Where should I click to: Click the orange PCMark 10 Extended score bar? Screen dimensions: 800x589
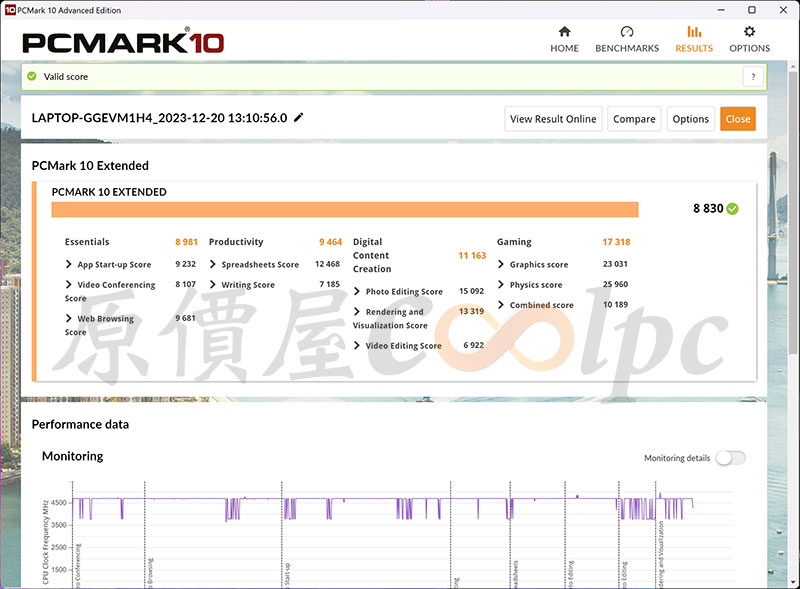(344, 209)
